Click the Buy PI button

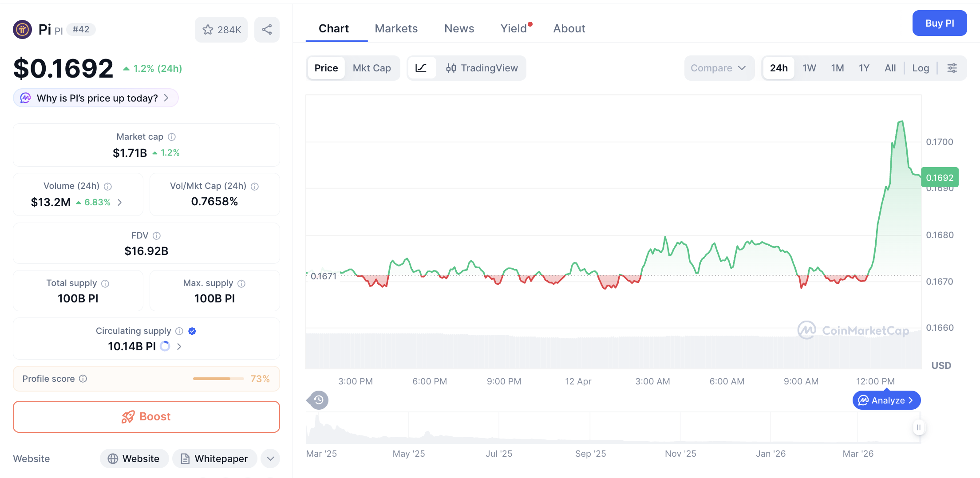pyautogui.click(x=939, y=23)
